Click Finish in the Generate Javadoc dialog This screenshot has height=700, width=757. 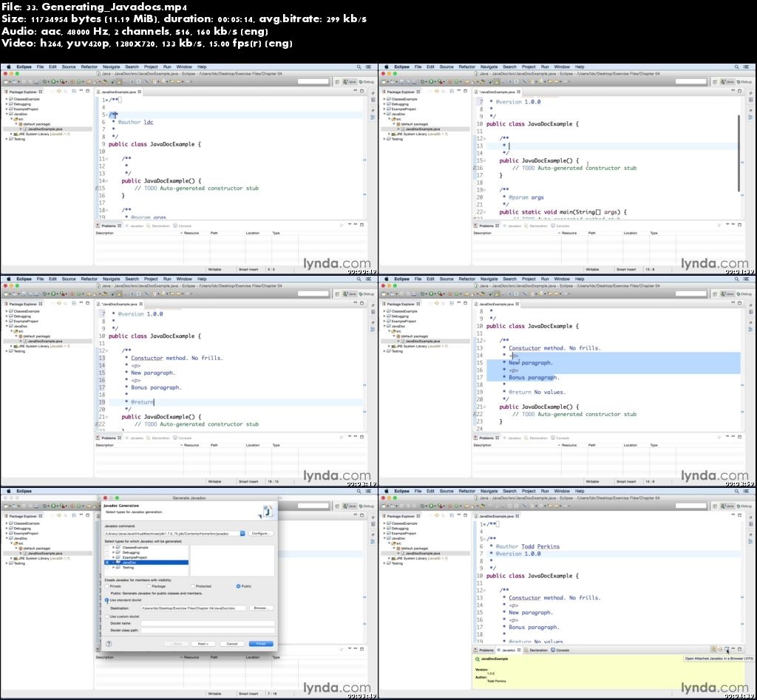[261, 644]
